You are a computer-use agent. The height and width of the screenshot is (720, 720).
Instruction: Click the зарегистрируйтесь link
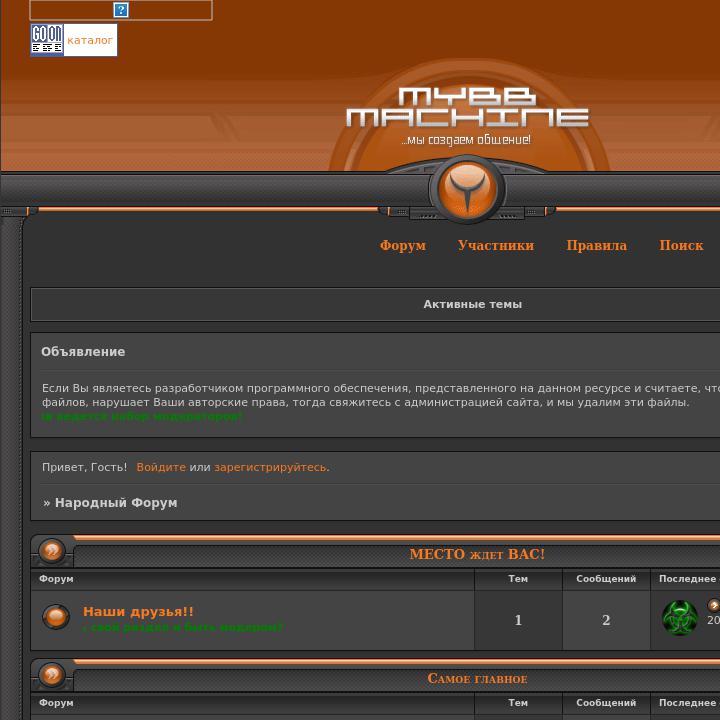[x=271, y=467]
